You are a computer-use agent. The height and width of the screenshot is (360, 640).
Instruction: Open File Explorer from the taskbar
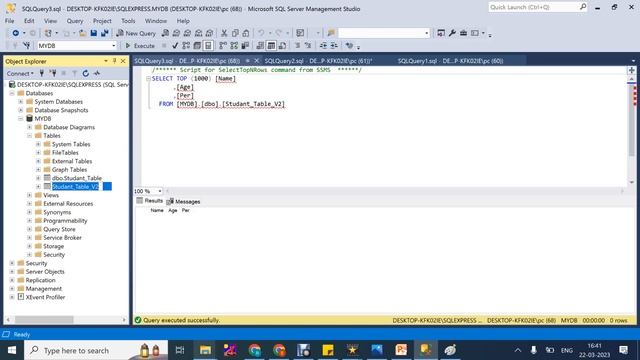click(205, 350)
